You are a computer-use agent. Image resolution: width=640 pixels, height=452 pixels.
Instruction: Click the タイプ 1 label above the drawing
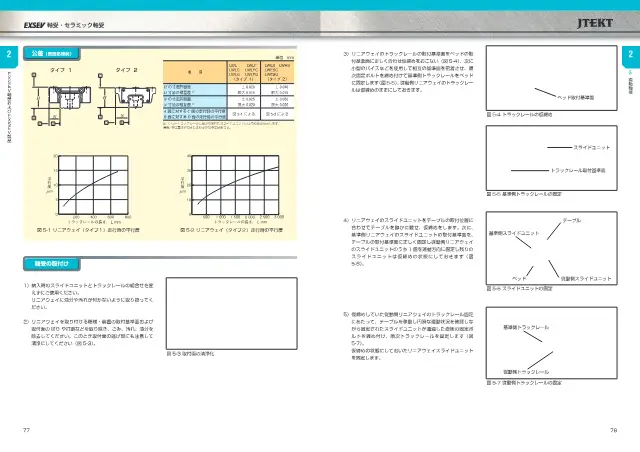61,70
